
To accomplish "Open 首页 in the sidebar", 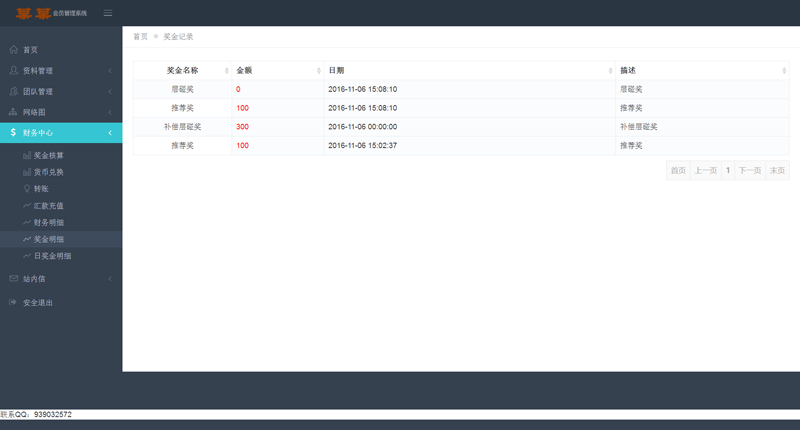I will click(x=61, y=49).
